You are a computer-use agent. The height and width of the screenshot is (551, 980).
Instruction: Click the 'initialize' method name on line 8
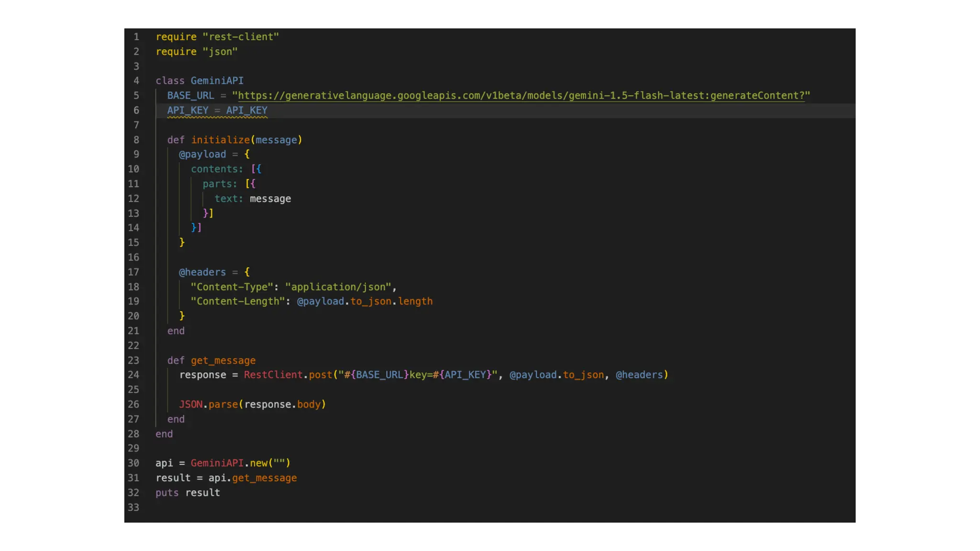[x=220, y=140]
